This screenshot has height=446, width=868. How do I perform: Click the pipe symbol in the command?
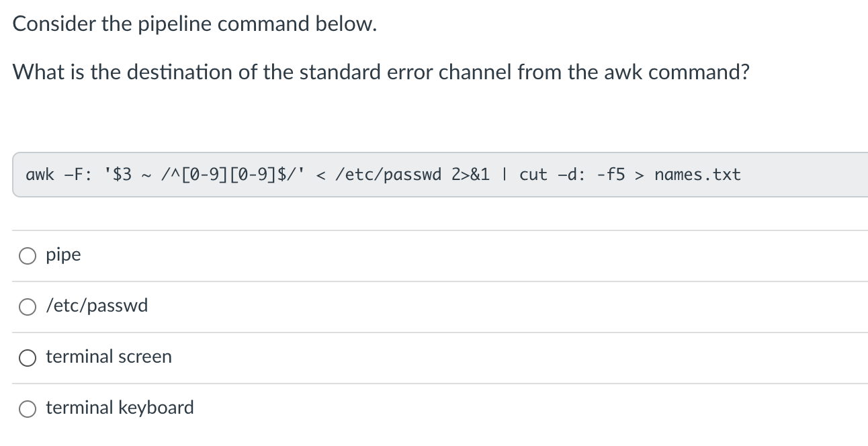coord(505,175)
